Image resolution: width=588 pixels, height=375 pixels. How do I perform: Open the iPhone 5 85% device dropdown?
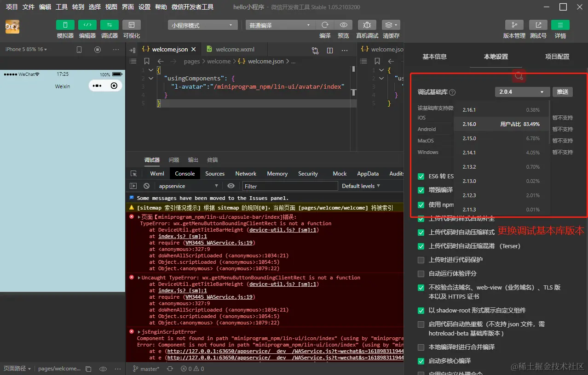[x=26, y=50]
